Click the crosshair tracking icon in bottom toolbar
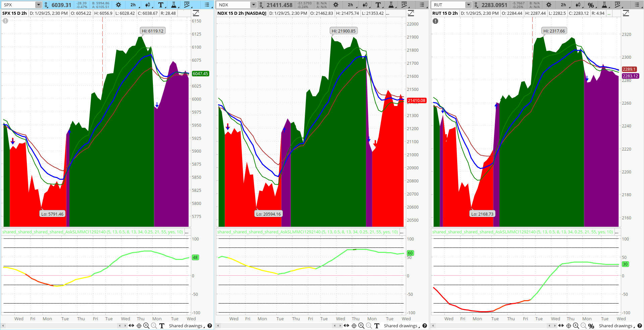Screen dimensions: 644x330 coord(138,326)
